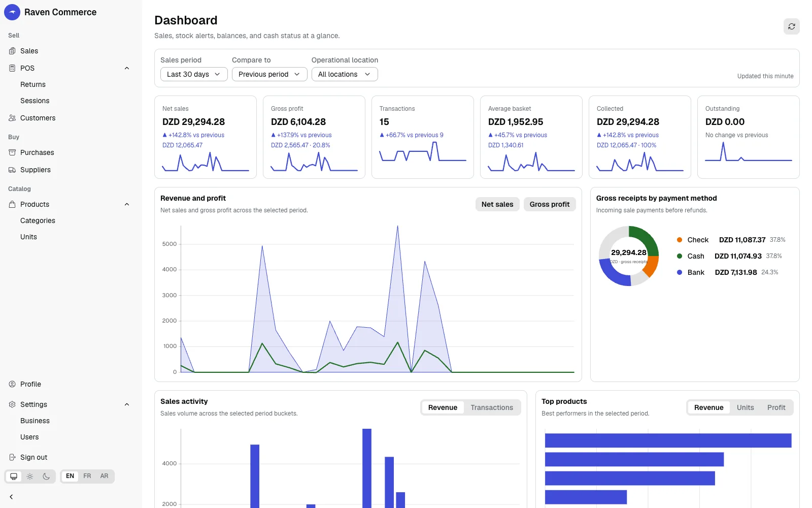The width and height of the screenshot is (812, 508).
Task: Click the Suppliers truck icon
Action: [12, 170]
